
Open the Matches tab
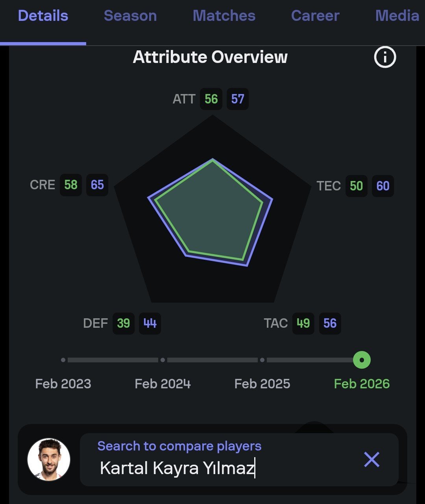click(x=224, y=16)
